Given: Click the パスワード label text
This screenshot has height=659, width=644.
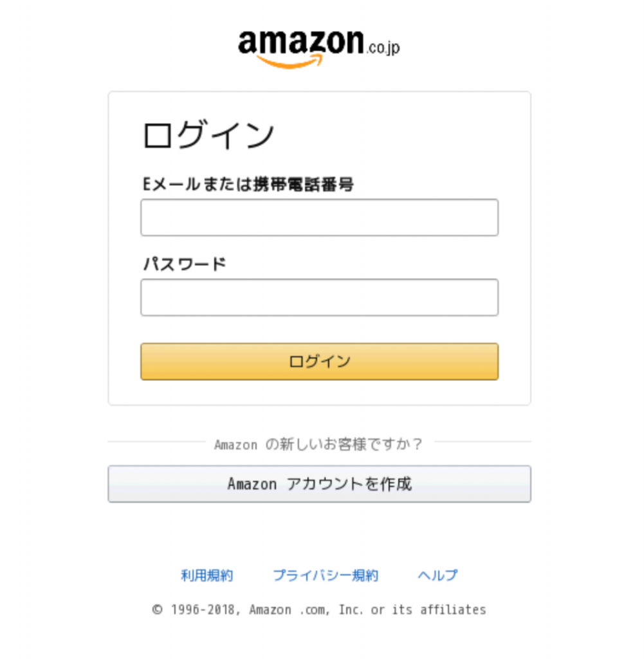Looking at the screenshot, I should coord(184,264).
